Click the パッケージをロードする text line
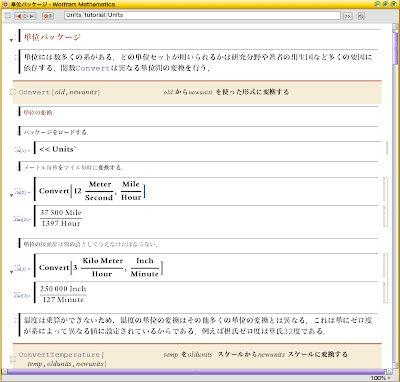400x382 pixels. click(x=56, y=132)
